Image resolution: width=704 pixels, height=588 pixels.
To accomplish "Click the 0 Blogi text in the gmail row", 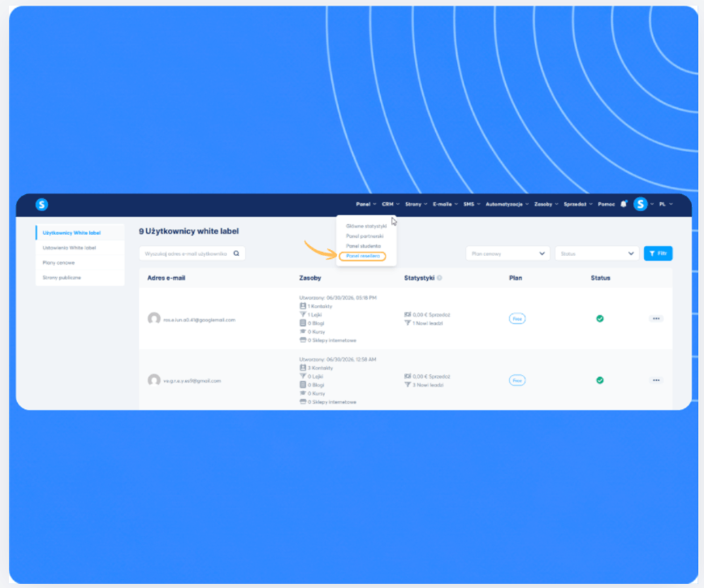I will [316, 385].
